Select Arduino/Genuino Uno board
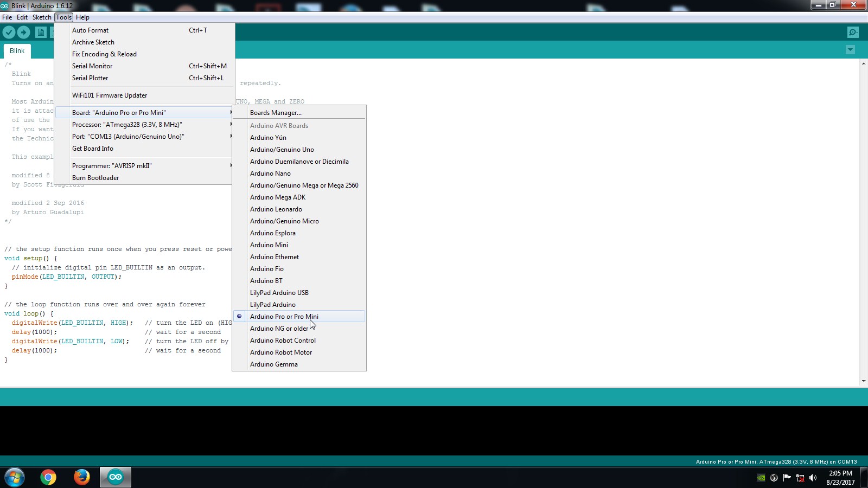 [x=299, y=150]
